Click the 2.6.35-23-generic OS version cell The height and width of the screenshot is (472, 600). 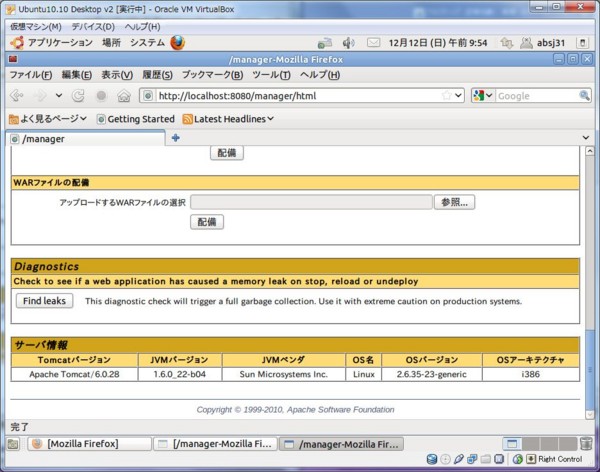432,374
